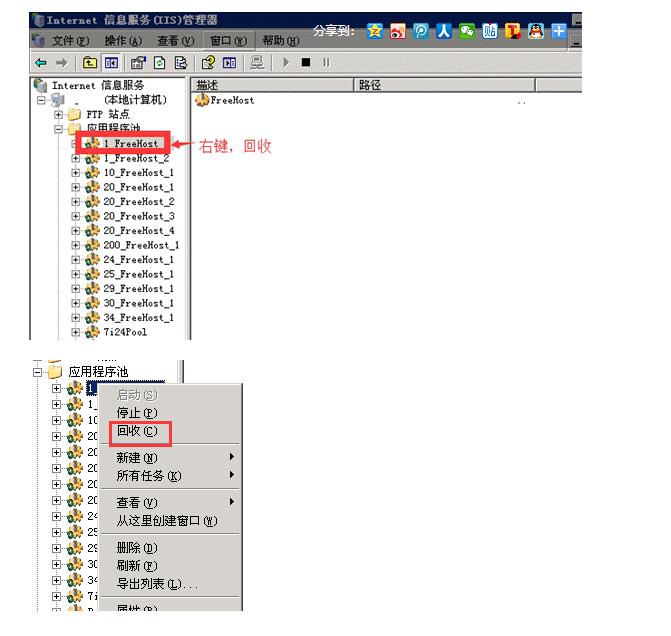Select the 200_FreeHost_1 application pool
Screen dimensions: 671x636
tap(141, 245)
